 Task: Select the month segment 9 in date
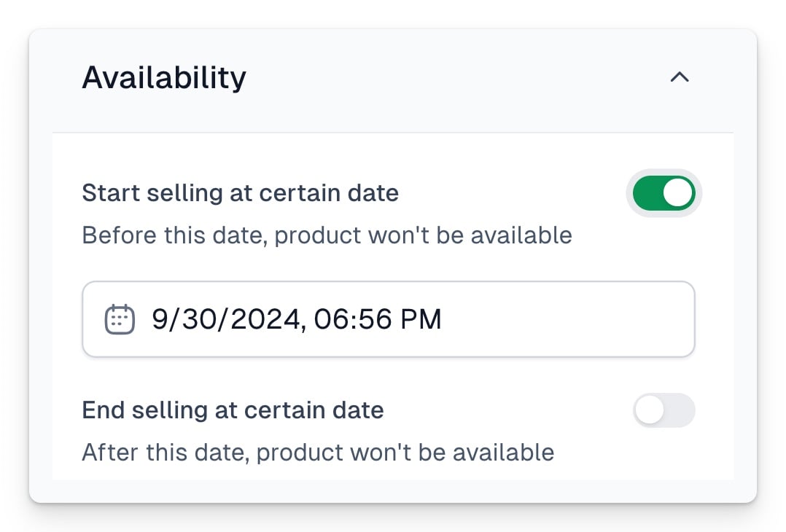click(x=160, y=319)
